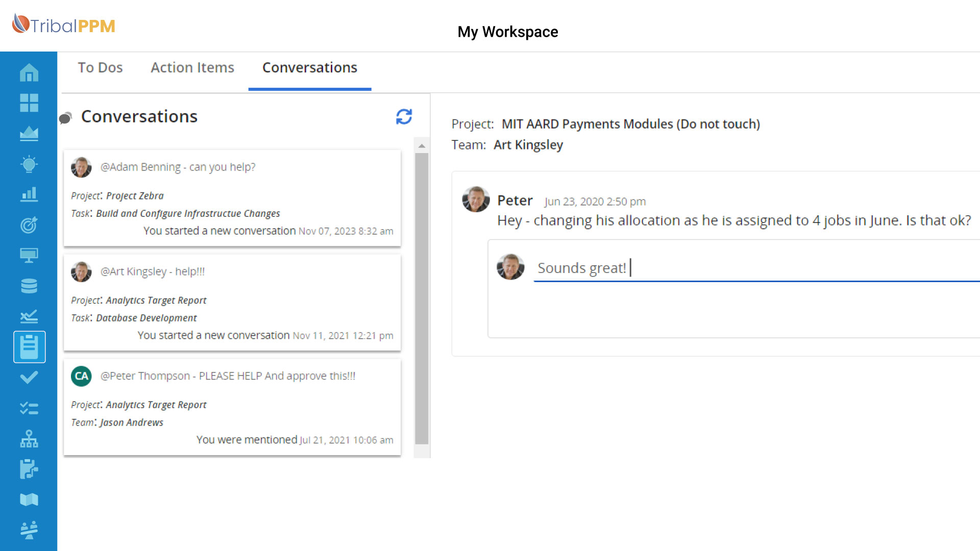Click the TribalPPM logo
980x551 pixels.
[x=64, y=24]
